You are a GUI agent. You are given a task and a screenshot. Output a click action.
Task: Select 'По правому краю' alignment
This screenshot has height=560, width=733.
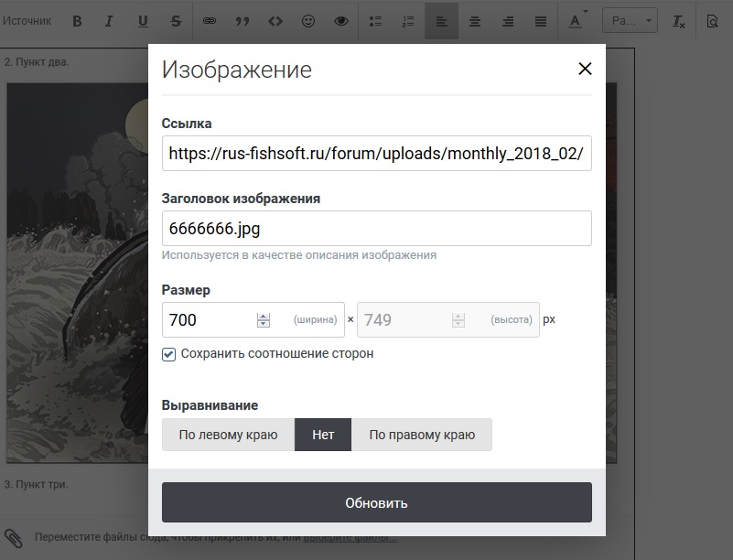point(422,436)
